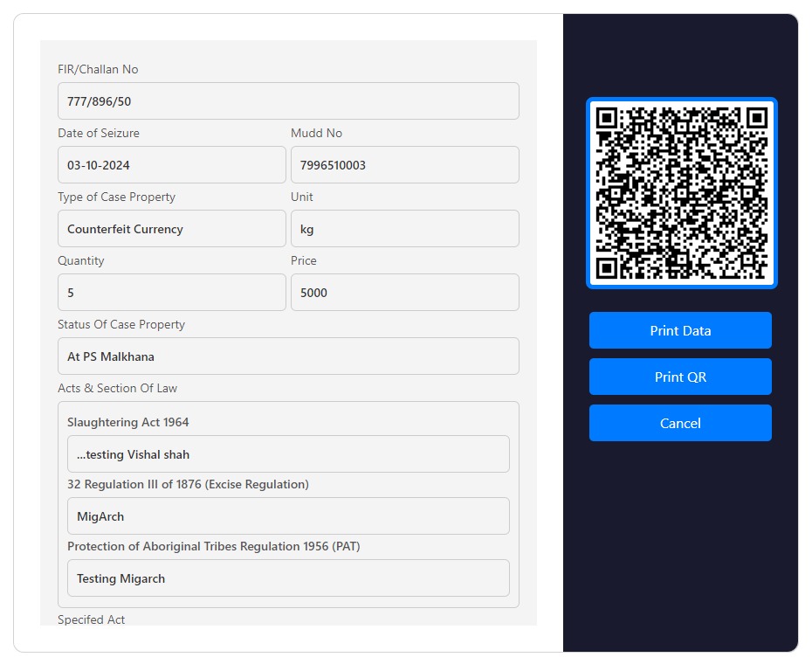
Task: Select the field containing MigArch
Action: click(x=288, y=516)
